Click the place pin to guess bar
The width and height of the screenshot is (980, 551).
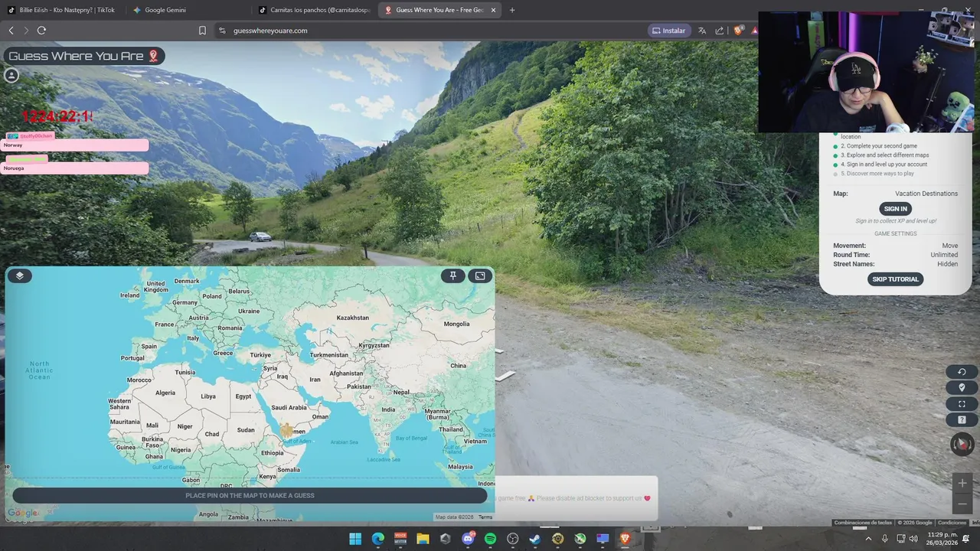(x=250, y=495)
